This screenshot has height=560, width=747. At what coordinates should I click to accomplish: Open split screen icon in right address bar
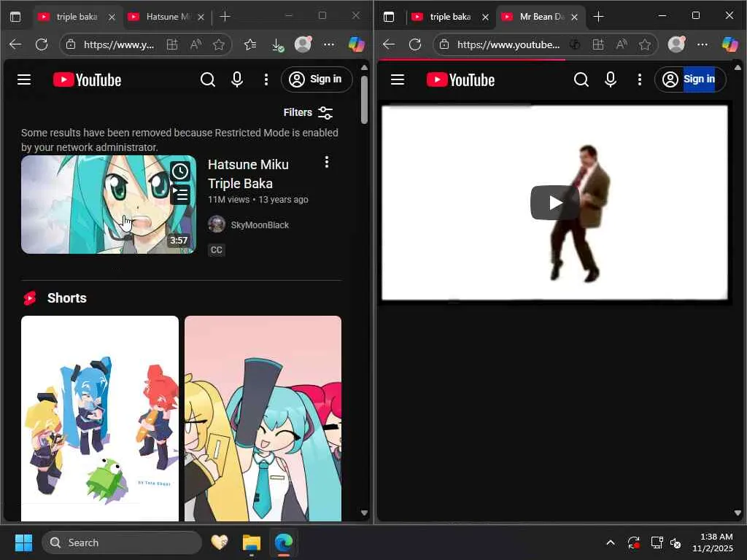point(598,44)
